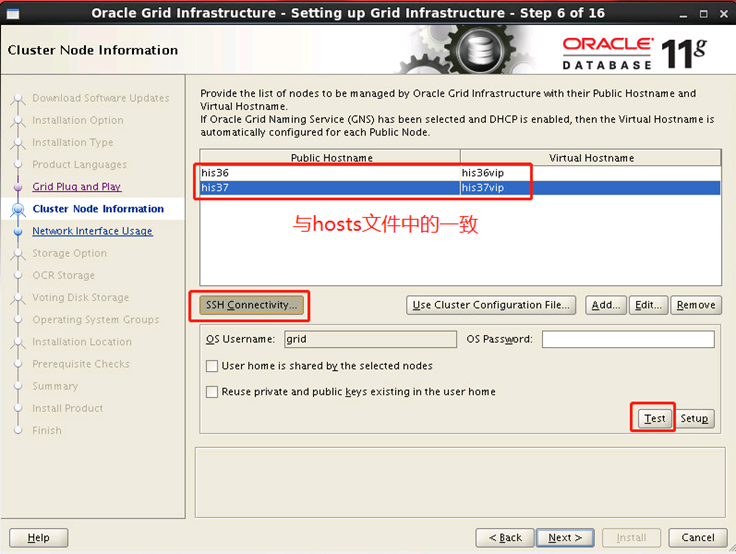736x554 pixels.
Task: Click Installation Type step
Action: tap(73, 142)
